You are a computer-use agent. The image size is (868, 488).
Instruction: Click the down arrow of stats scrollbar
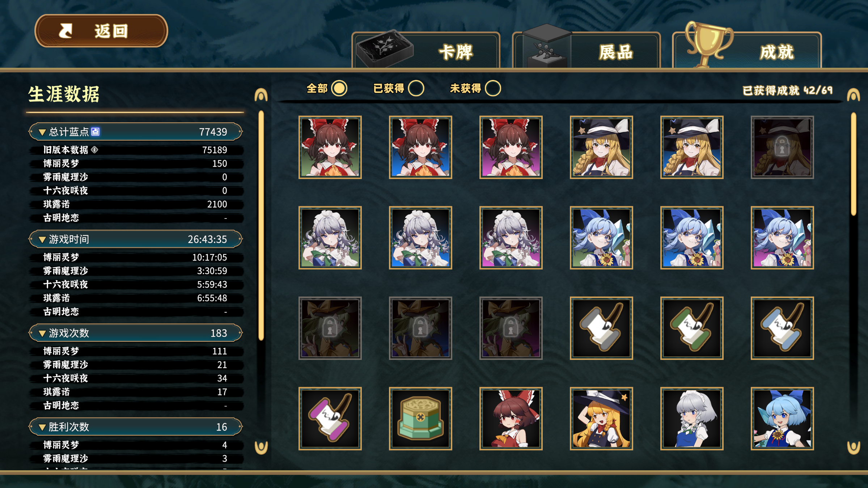(261, 447)
